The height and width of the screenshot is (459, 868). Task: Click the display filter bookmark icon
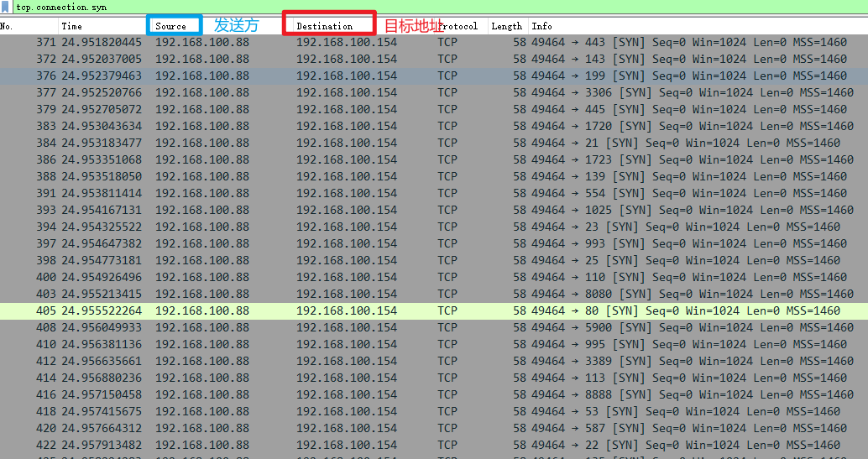point(7,7)
